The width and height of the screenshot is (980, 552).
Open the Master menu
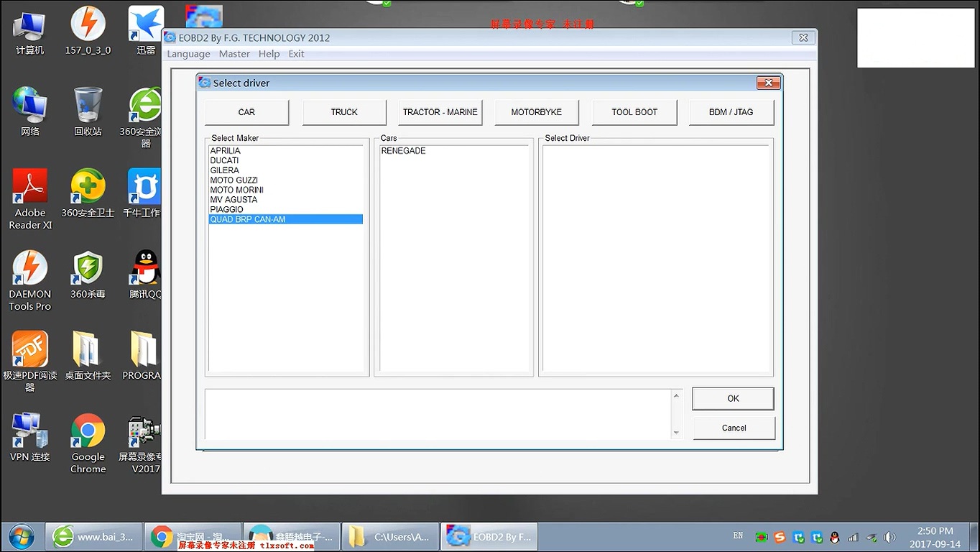click(x=234, y=54)
